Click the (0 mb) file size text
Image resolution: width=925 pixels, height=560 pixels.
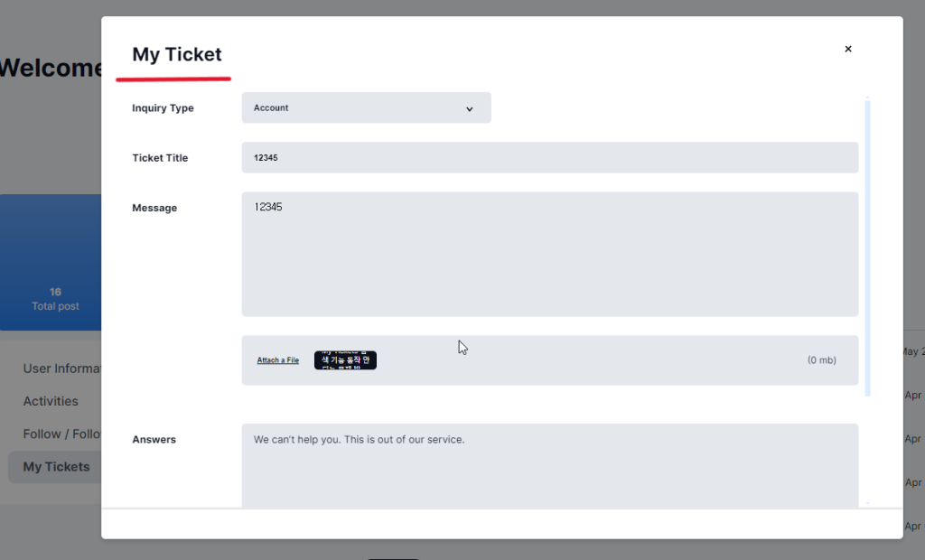[x=821, y=360]
